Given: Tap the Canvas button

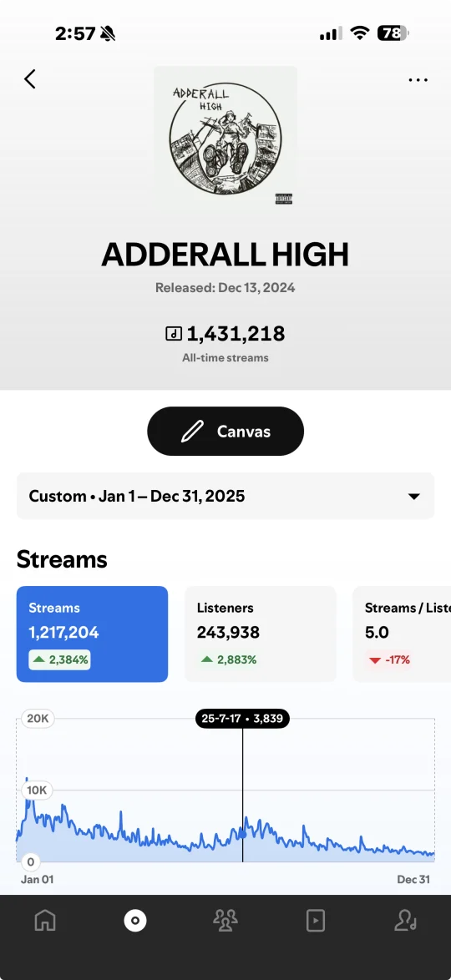Looking at the screenshot, I should click(225, 432).
